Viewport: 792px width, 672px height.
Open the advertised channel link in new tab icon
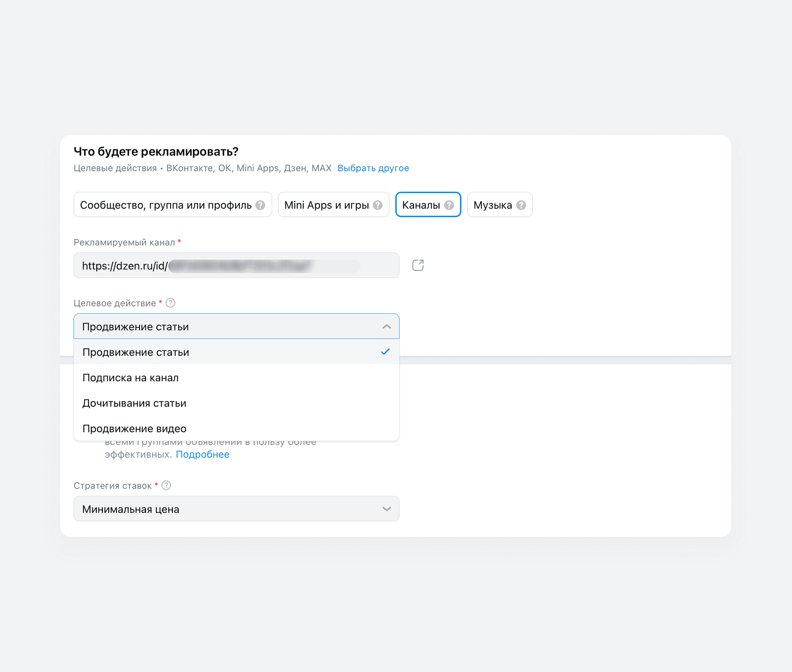tap(418, 265)
